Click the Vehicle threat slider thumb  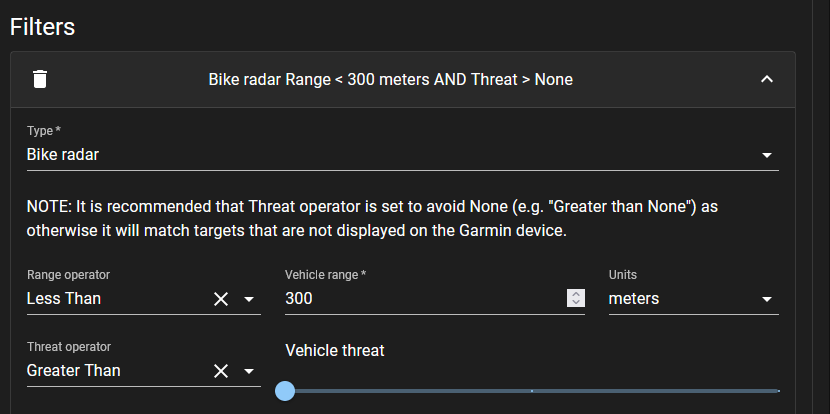285,390
